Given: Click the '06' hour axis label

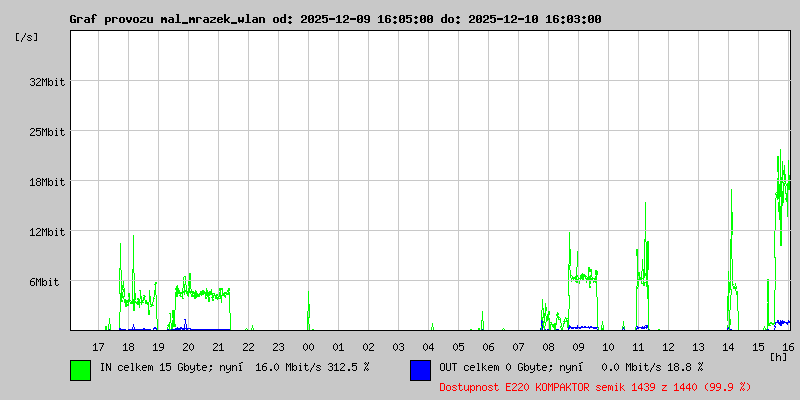Looking at the screenshot, I should pyautogui.click(x=488, y=347).
